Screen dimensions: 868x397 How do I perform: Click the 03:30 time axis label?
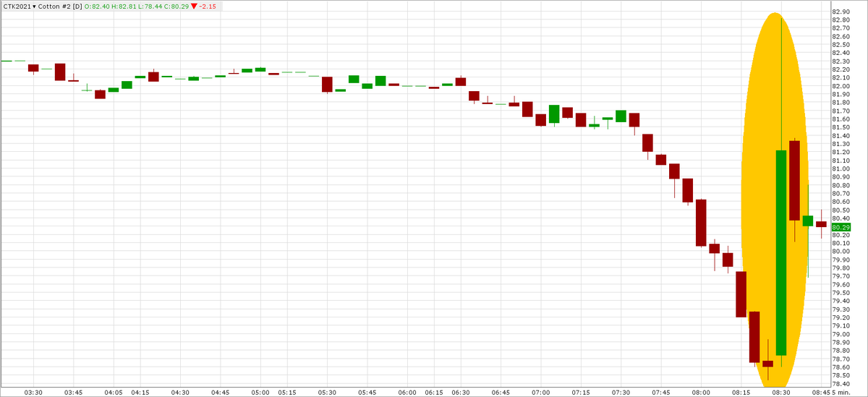(34, 393)
